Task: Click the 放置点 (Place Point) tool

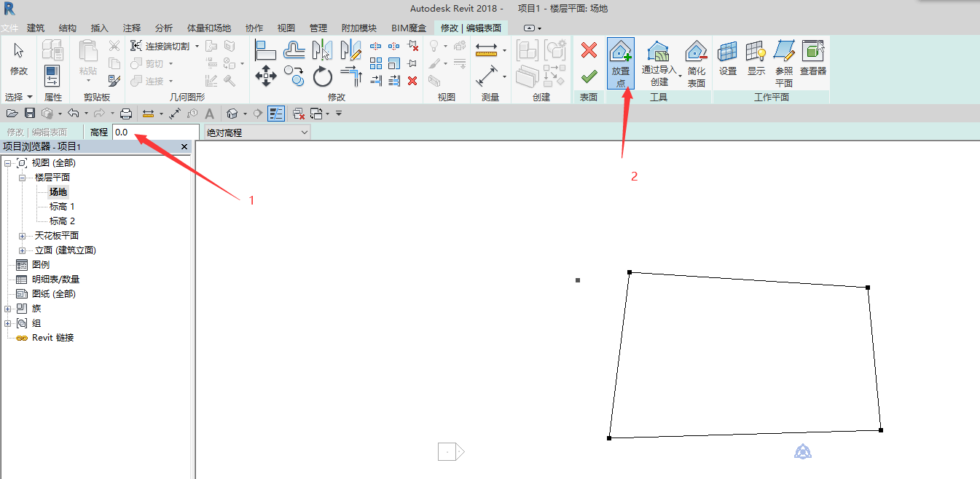Action: pyautogui.click(x=620, y=63)
